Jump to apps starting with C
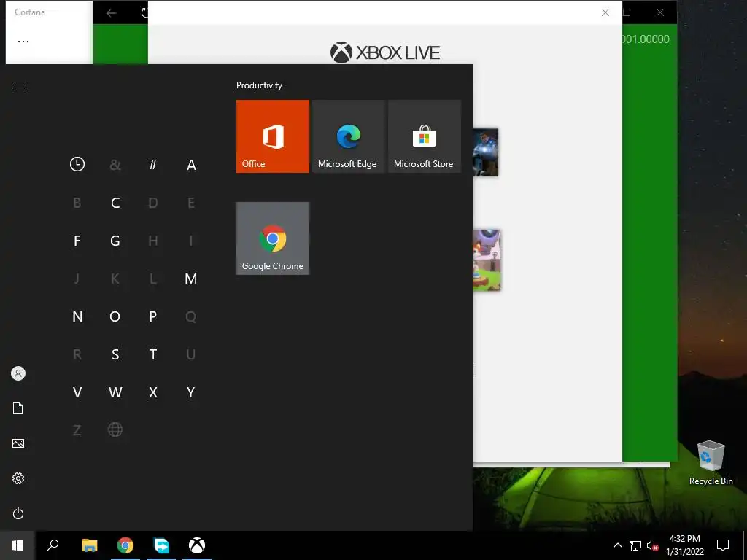Viewport: 747px width, 560px height. (115, 203)
